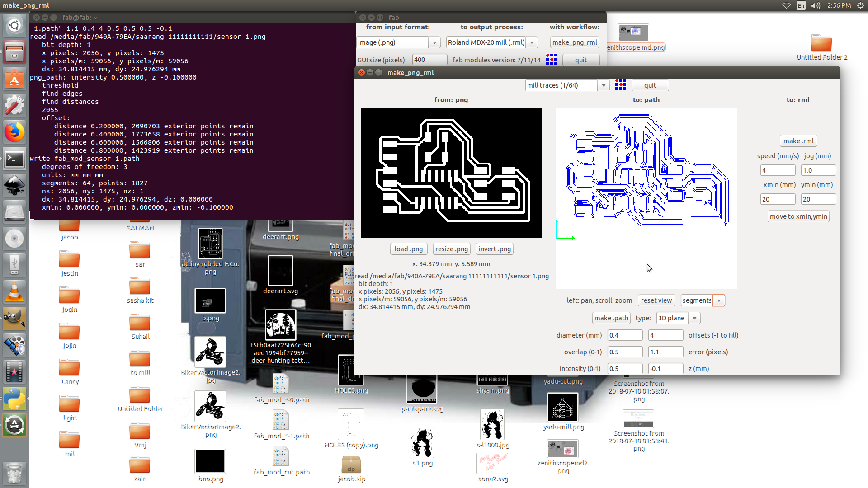Click quit in make_png_rml window
The image size is (868, 488).
(650, 85)
